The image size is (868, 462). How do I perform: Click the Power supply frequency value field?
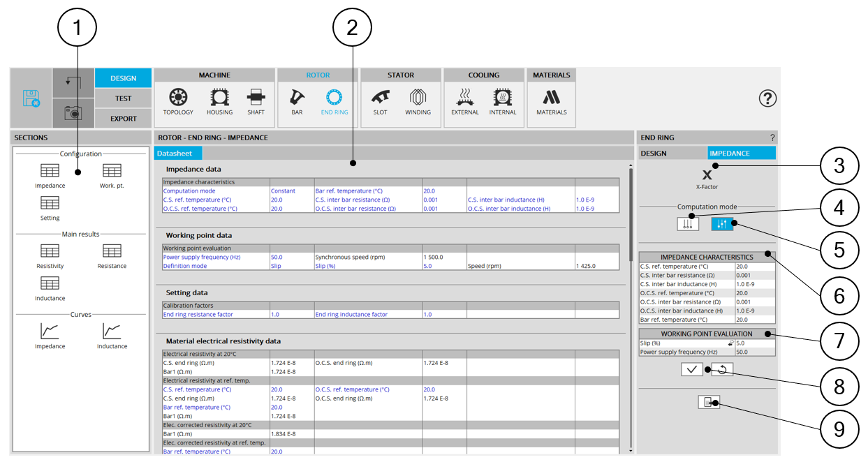[754, 352]
